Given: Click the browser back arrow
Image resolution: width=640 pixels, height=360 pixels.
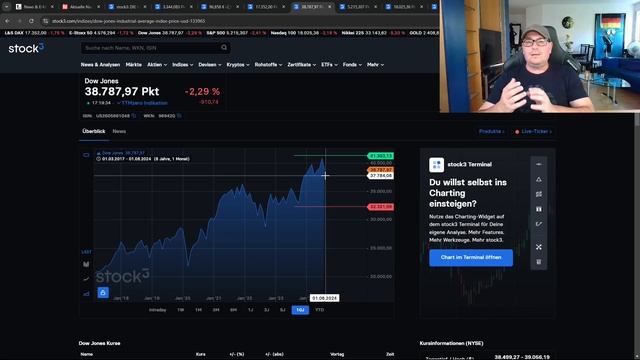Looking at the screenshot, I should click(7, 21).
